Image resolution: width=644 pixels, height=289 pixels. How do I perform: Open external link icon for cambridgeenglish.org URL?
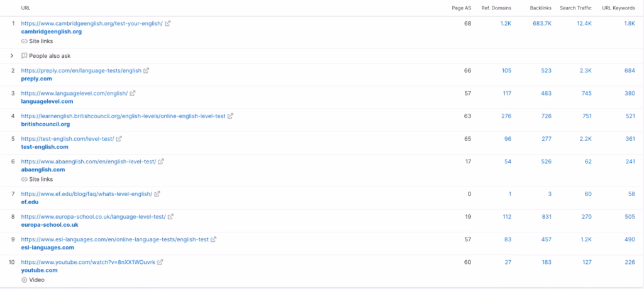click(x=168, y=23)
